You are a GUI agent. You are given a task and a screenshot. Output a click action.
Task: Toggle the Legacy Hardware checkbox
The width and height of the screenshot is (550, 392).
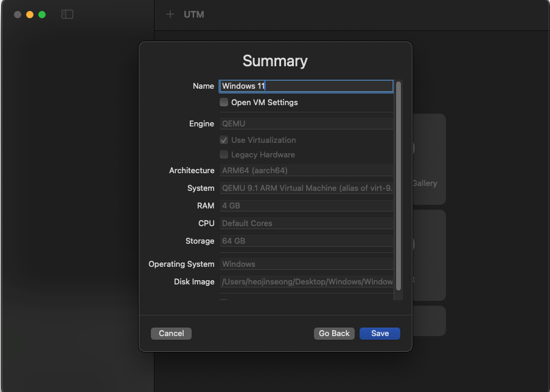coord(224,154)
